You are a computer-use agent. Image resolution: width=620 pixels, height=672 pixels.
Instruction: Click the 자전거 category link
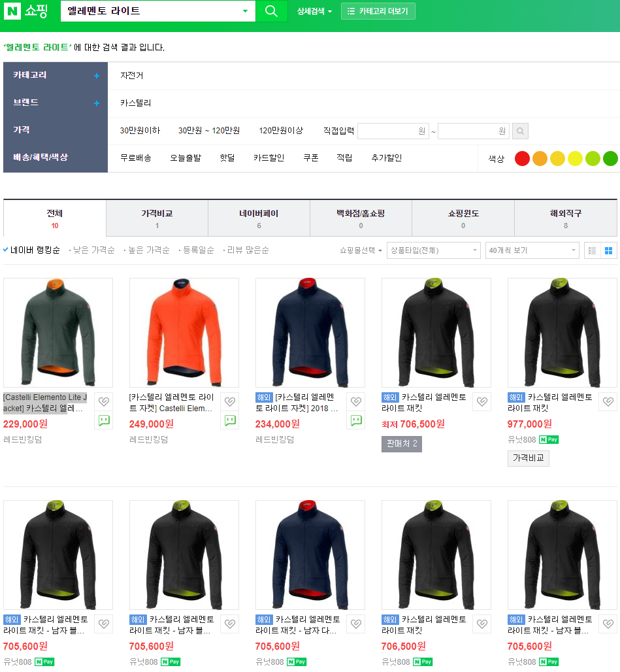pos(131,76)
